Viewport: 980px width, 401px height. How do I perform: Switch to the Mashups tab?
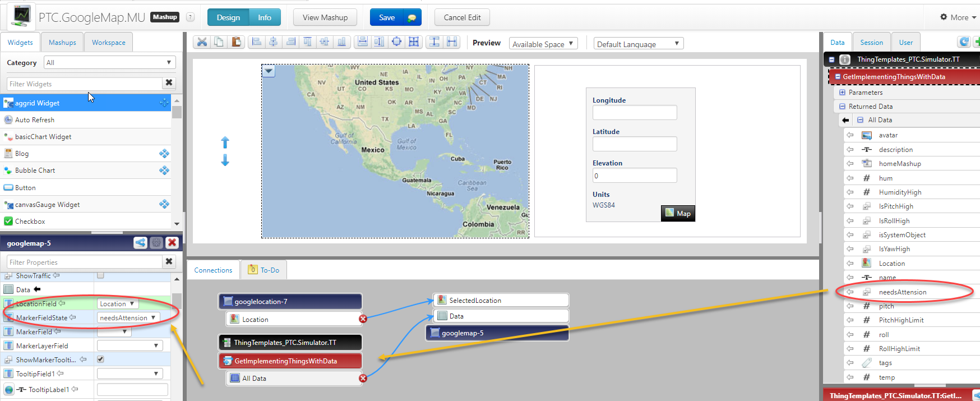click(x=62, y=42)
